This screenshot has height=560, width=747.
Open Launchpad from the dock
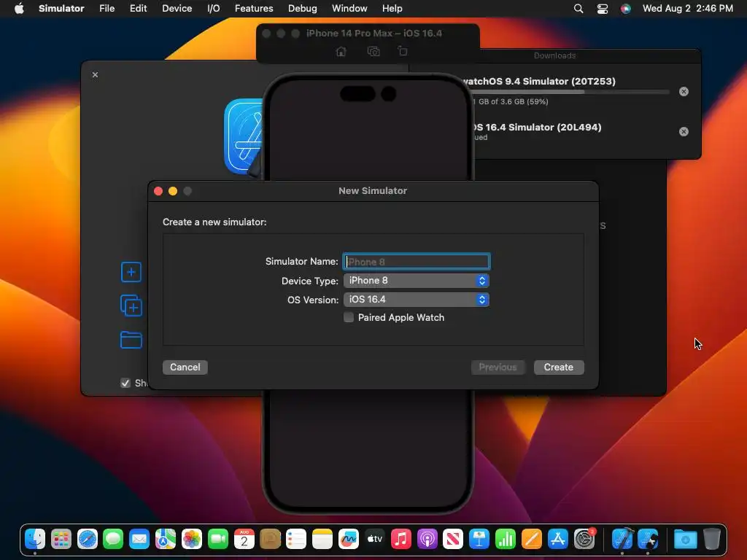[x=61, y=539]
